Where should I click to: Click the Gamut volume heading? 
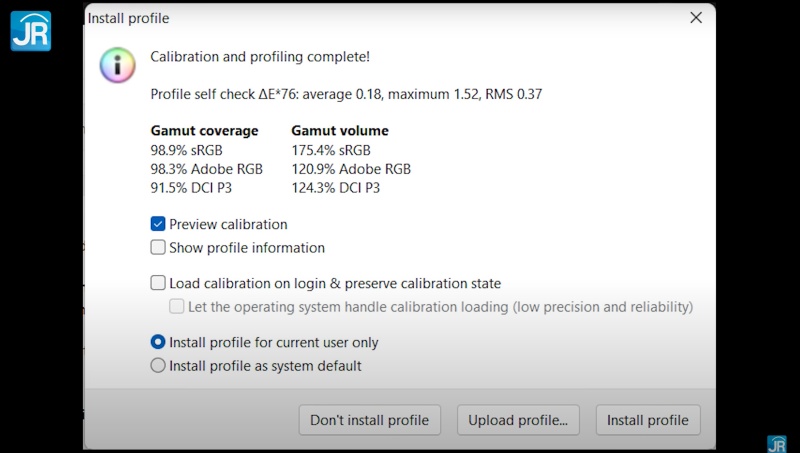340,130
